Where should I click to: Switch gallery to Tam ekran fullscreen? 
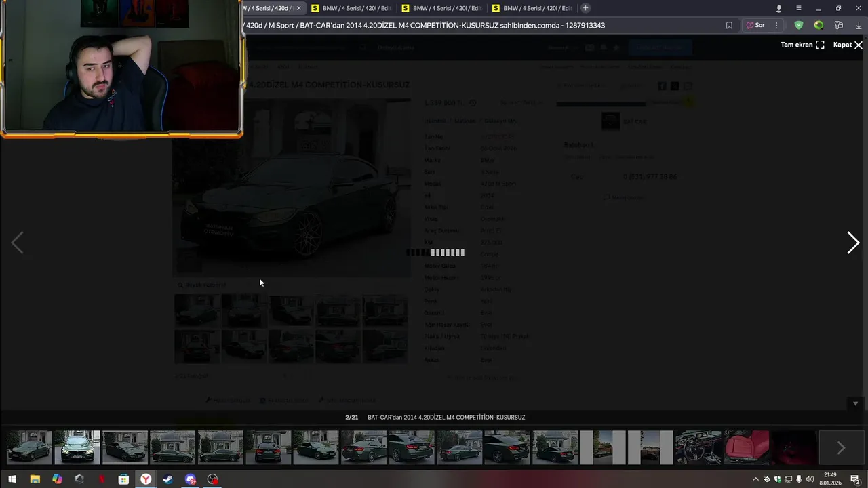coord(802,45)
